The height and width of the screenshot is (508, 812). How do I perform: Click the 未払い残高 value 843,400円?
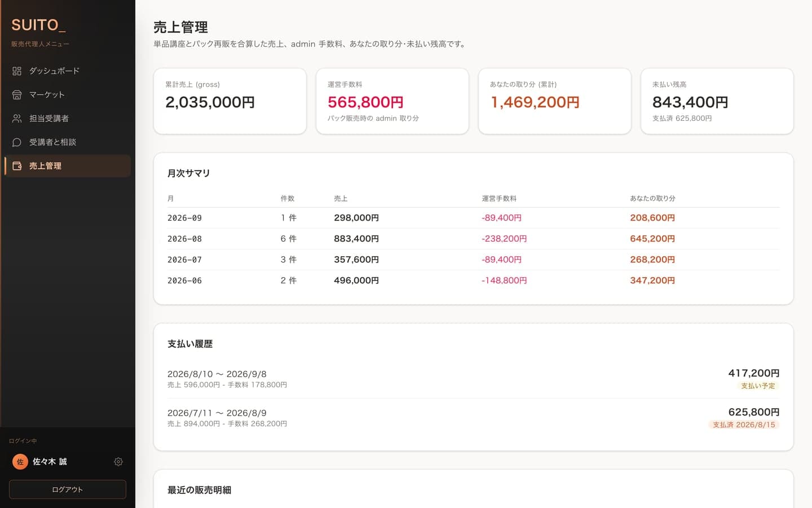pos(690,102)
